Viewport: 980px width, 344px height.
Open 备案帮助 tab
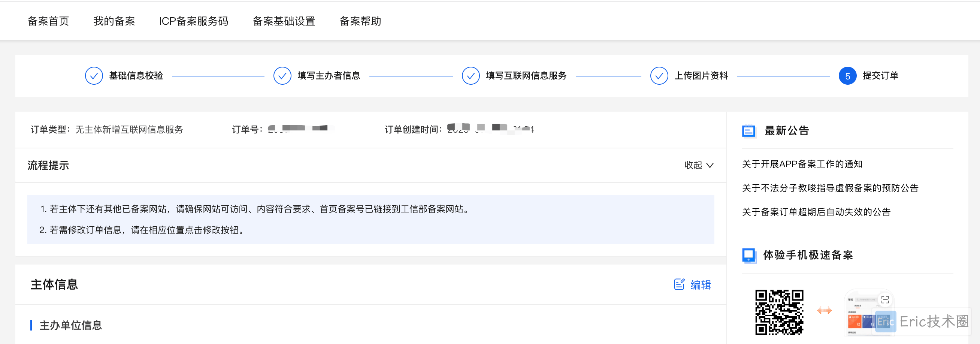pos(360,21)
